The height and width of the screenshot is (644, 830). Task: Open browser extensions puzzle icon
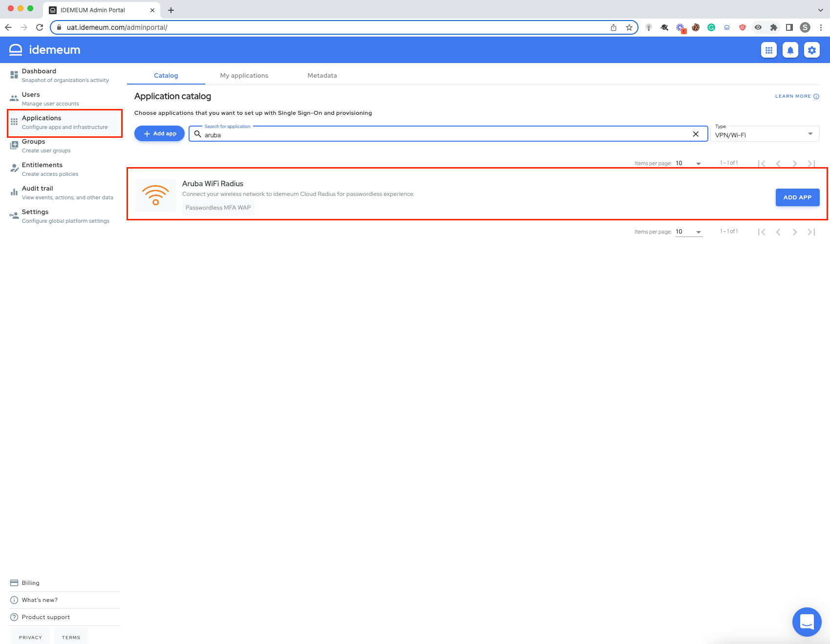[774, 27]
